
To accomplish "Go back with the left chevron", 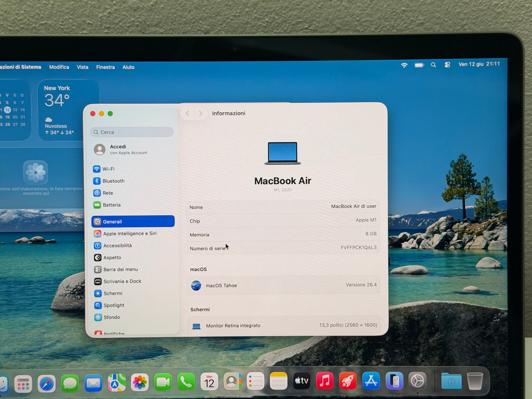I will pyautogui.click(x=187, y=113).
